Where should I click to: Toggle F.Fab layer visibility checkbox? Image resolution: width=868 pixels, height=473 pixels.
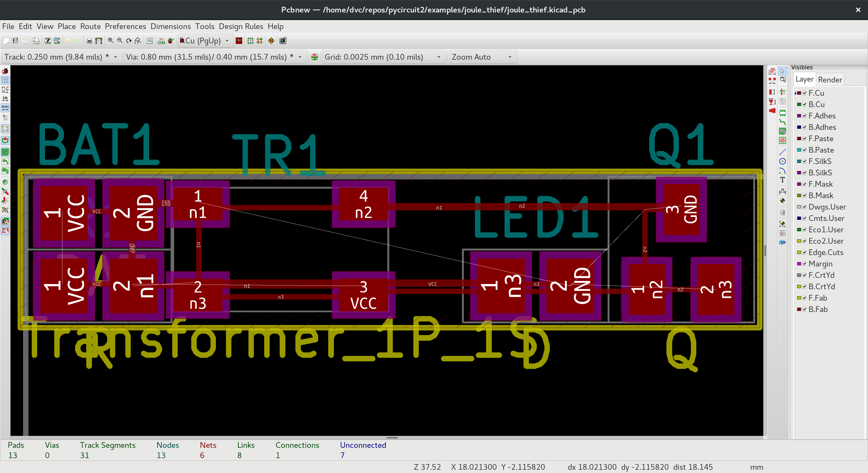(804, 298)
